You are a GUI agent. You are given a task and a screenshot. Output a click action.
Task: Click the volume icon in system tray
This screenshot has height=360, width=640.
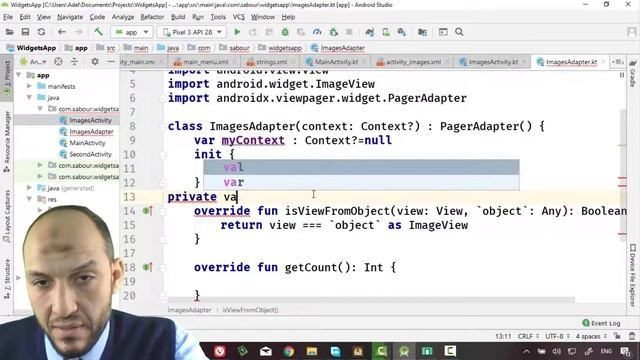coord(557,351)
